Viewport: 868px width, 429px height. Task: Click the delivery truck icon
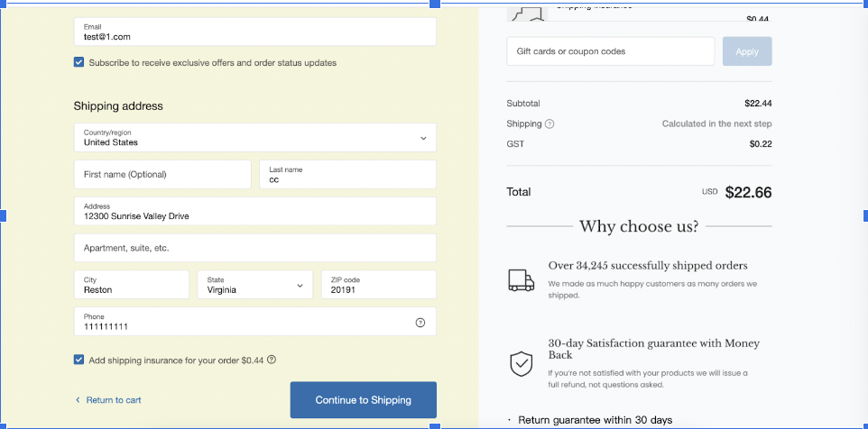coord(521,280)
